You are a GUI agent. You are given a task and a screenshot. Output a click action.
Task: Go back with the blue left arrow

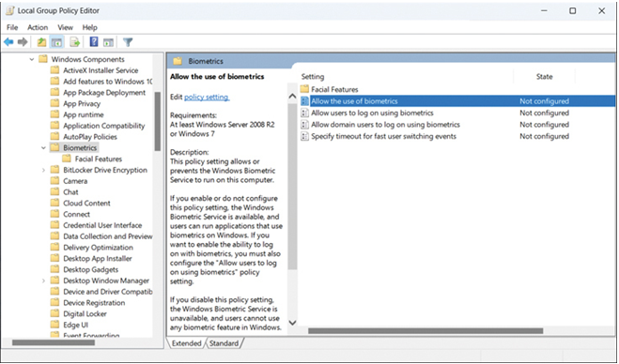tap(8, 42)
